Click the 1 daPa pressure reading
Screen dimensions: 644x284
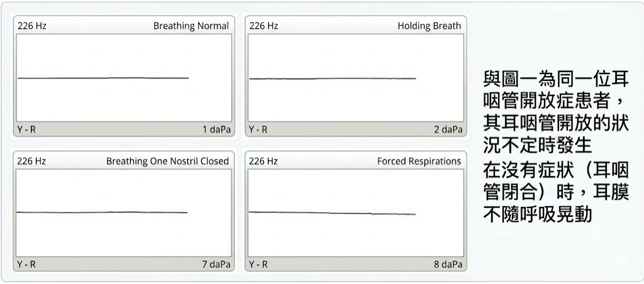pos(216,129)
